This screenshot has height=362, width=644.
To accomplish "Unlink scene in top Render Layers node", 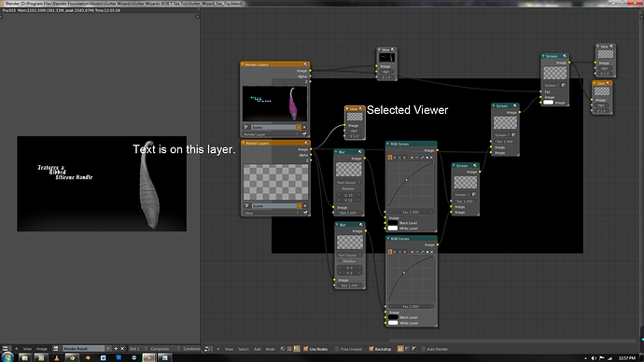I will click(304, 127).
